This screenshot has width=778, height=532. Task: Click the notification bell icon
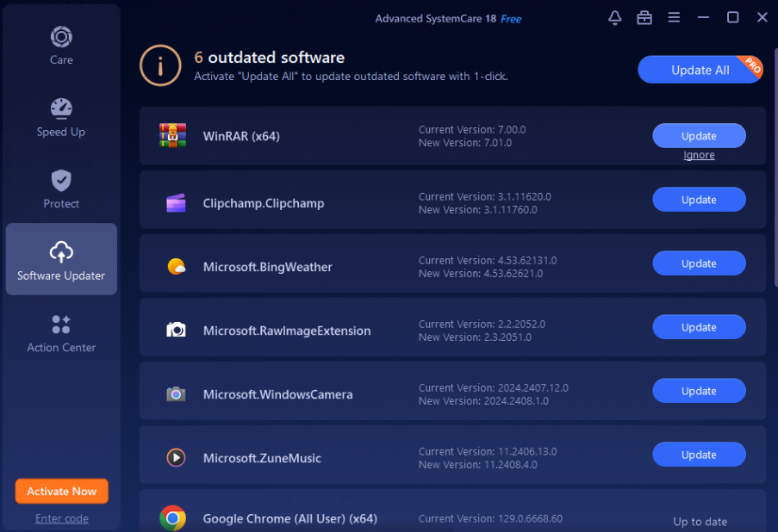click(615, 18)
